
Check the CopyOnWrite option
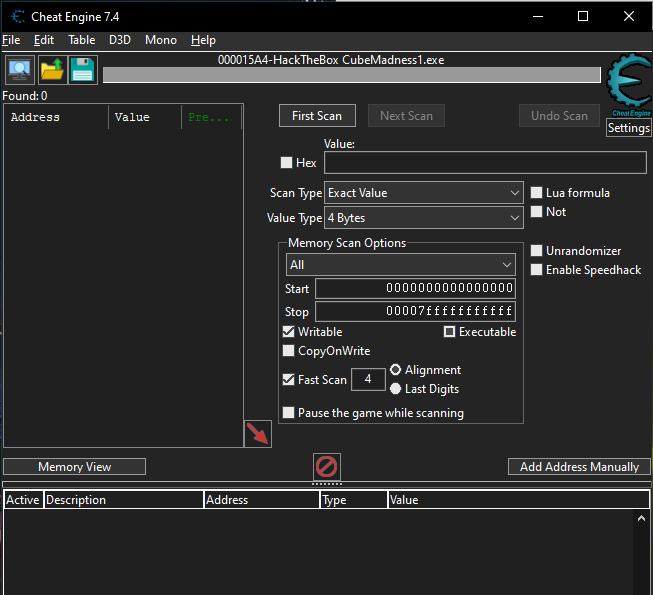289,351
